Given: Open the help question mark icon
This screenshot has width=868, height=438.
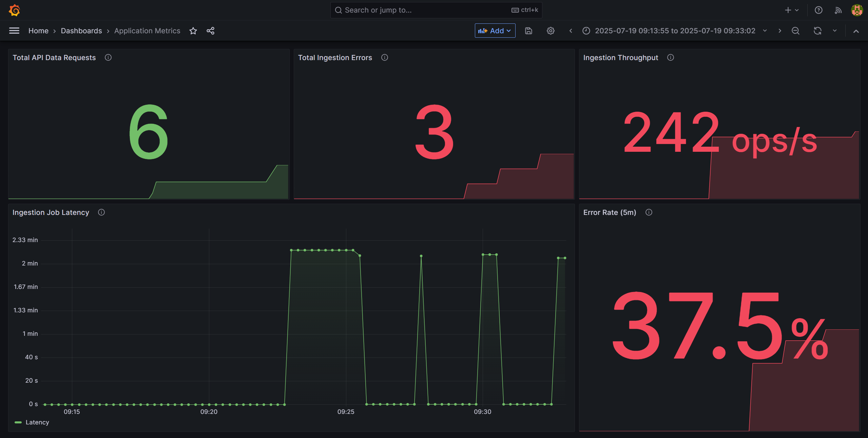Looking at the screenshot, I should pyautogui.click(x=818, y=10).
